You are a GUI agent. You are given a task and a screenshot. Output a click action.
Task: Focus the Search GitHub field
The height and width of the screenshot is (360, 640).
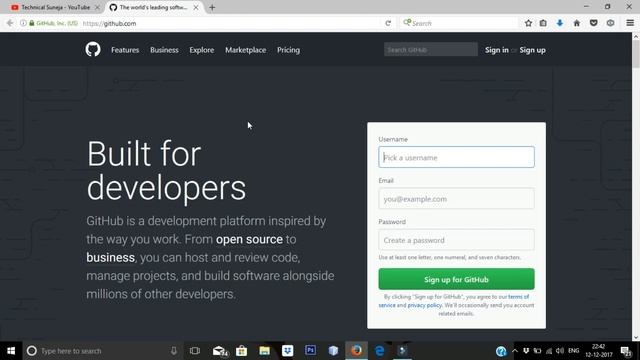(431, 50)
